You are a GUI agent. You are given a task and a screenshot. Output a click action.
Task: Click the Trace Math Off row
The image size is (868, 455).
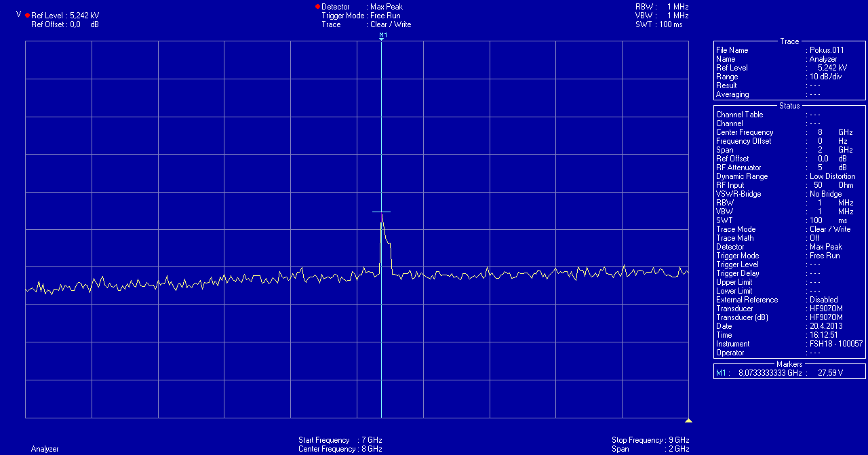(x=768, y=238)
